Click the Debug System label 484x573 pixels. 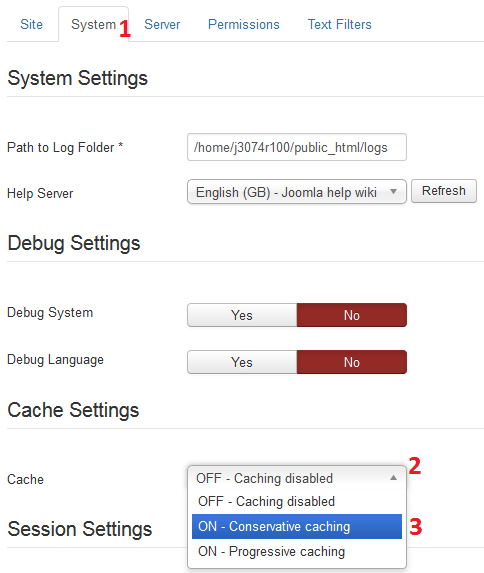[x=50, y=313]
